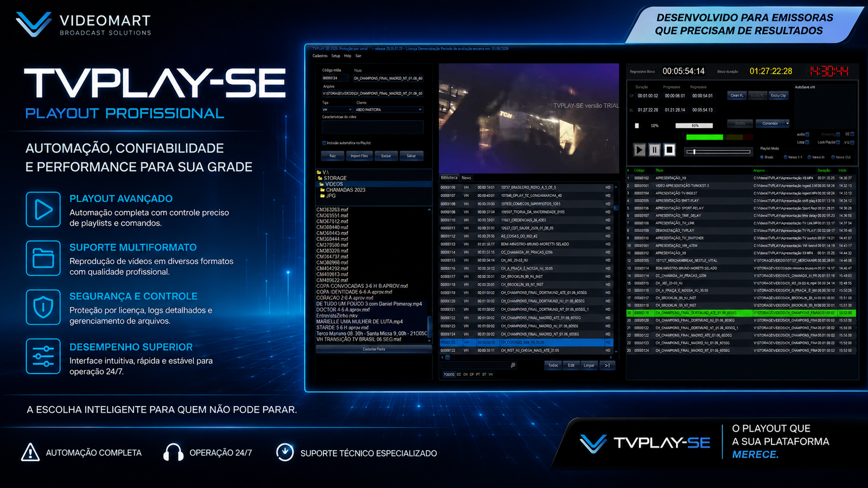Image resolution: width=868 pixels, height=488 pixels.
Task: Click the Automação Completa warning triangle icon
Action: (x=30, y=452)
